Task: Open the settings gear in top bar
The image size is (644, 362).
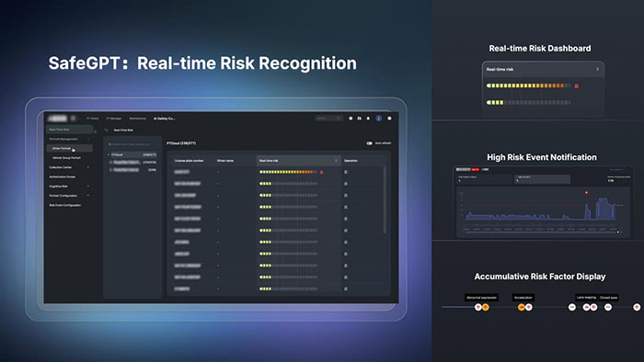Action: click(x=389, y=119)
